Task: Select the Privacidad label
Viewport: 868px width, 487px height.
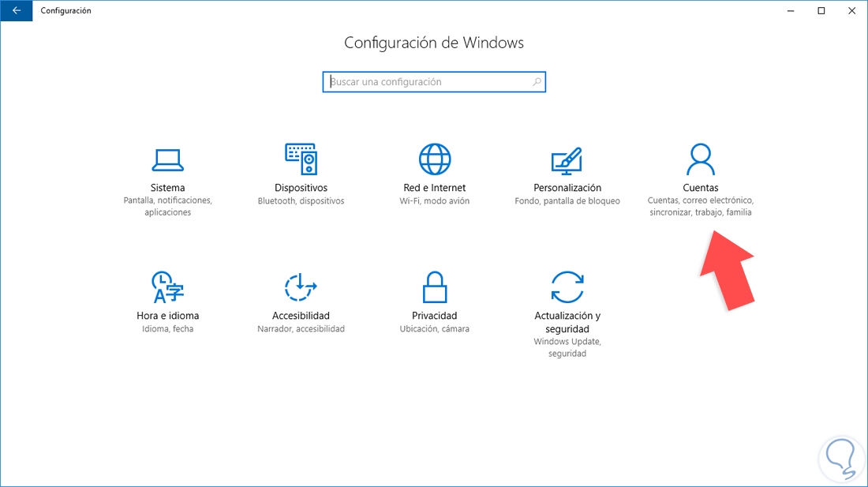Action: click(x=435, y=316)
